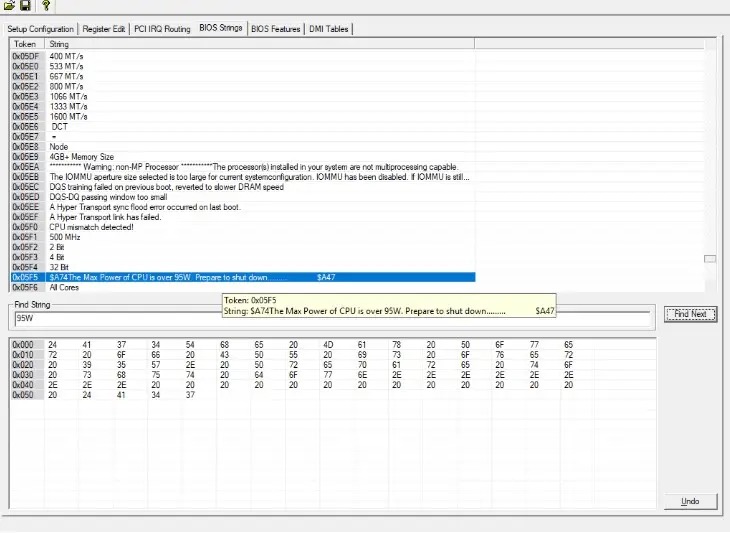
Task: Open the DMI Tables tab
Action: point(329,29)
